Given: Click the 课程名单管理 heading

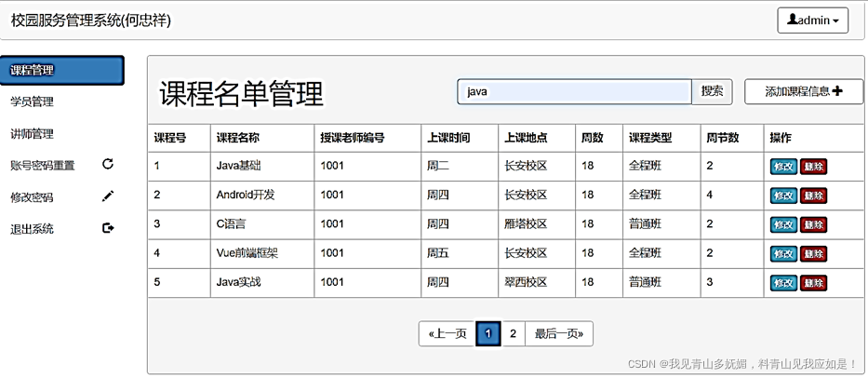Looking at the screenshot, I should [x=242, y=93].
